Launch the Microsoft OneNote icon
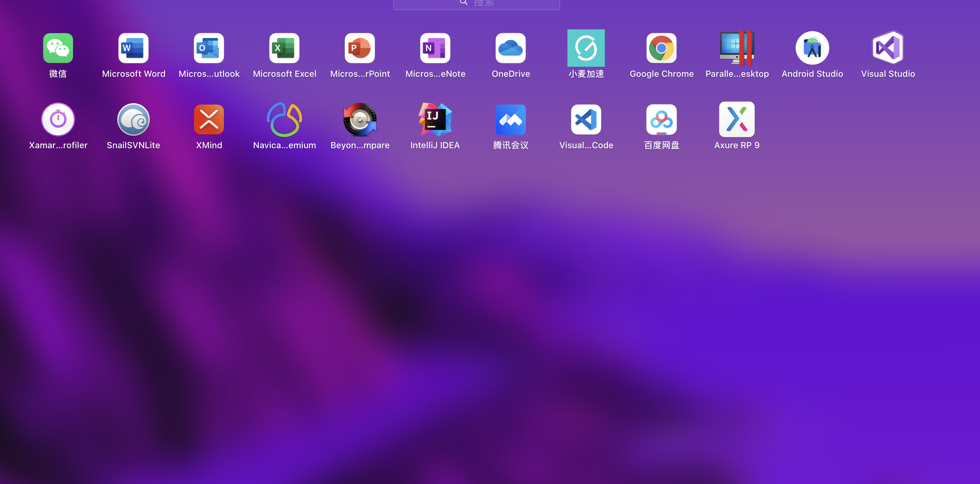The height and width of the screenshot is (484, 980). tap(435, 48)
